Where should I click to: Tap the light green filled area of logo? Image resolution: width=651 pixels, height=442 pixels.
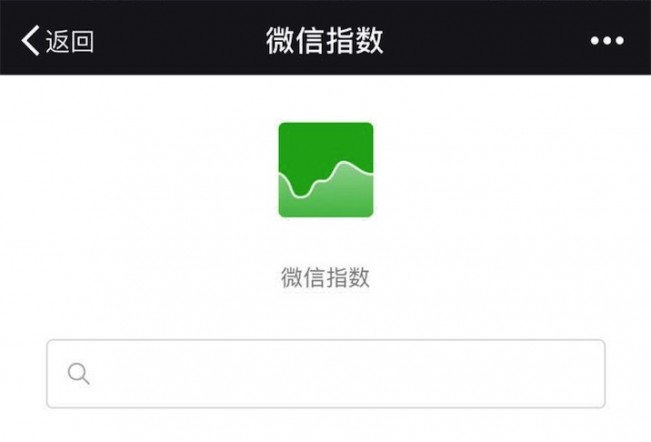click(332, 201)
